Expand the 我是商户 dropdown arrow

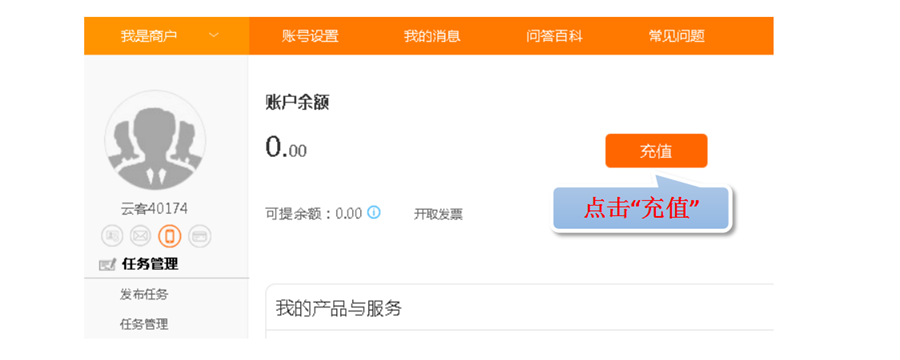(214, 36)
